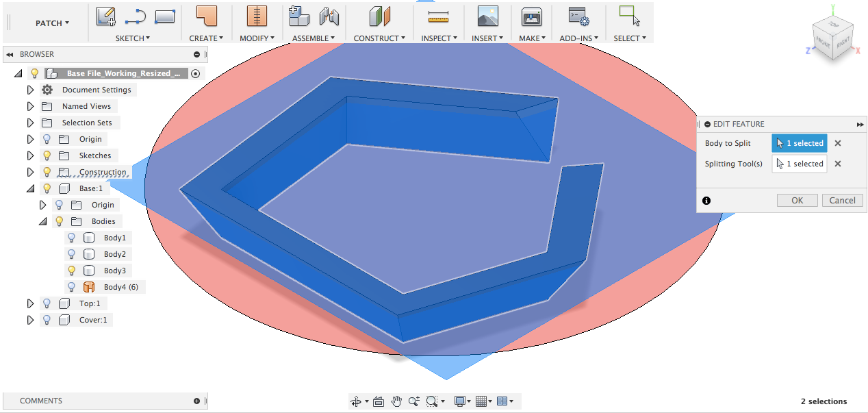
Task: Clear the Body to Split selection
Action: [x=838, y=143]
